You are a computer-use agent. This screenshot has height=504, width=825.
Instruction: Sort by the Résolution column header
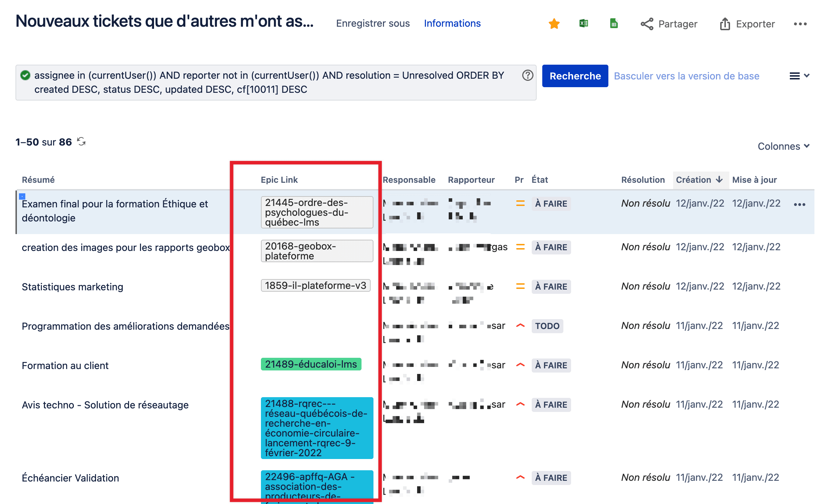pos(643,180)
